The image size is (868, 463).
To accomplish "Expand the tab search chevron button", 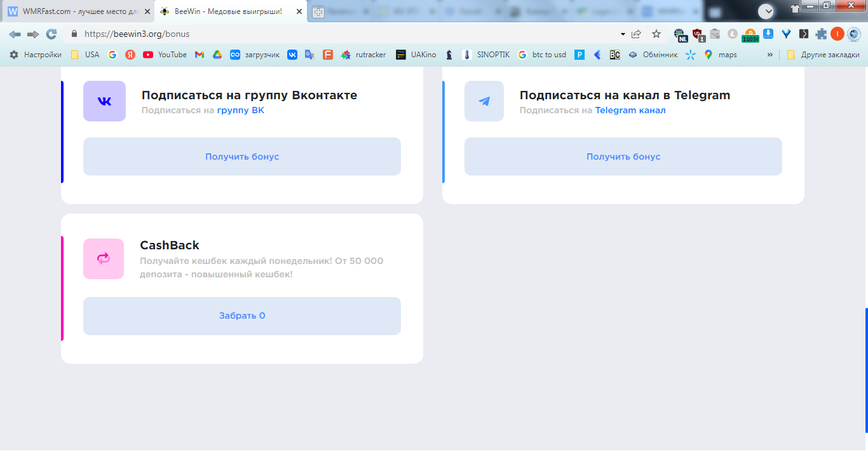I will tap(766, 11).
